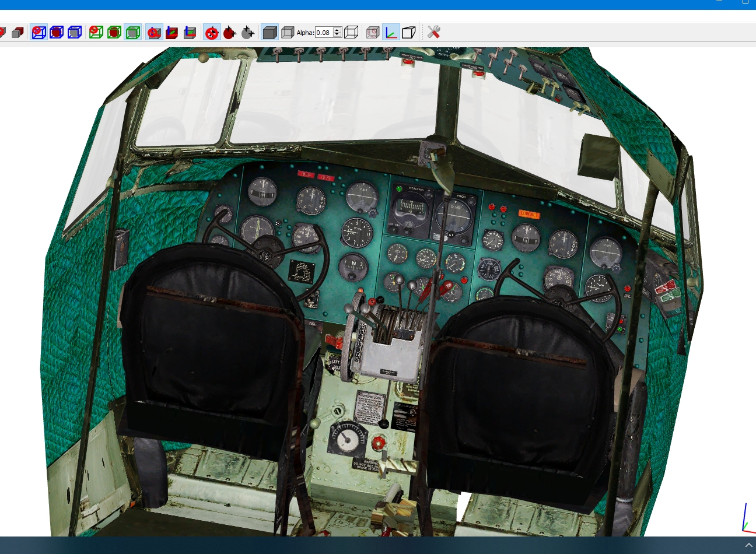Image resolution: width=756 pixels, height=554 pixels.
Task: Click the red ladybug with no-sign icon
Action: tap(212, 32)
